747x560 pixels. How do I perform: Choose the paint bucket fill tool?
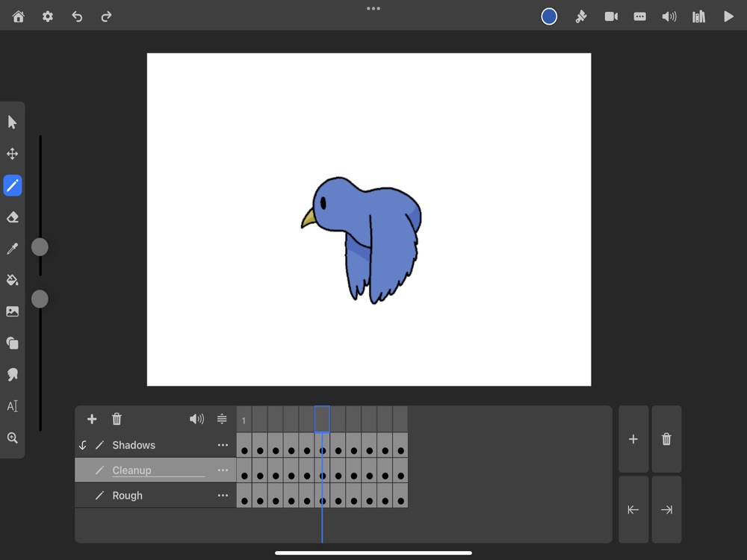click(13, 280)
